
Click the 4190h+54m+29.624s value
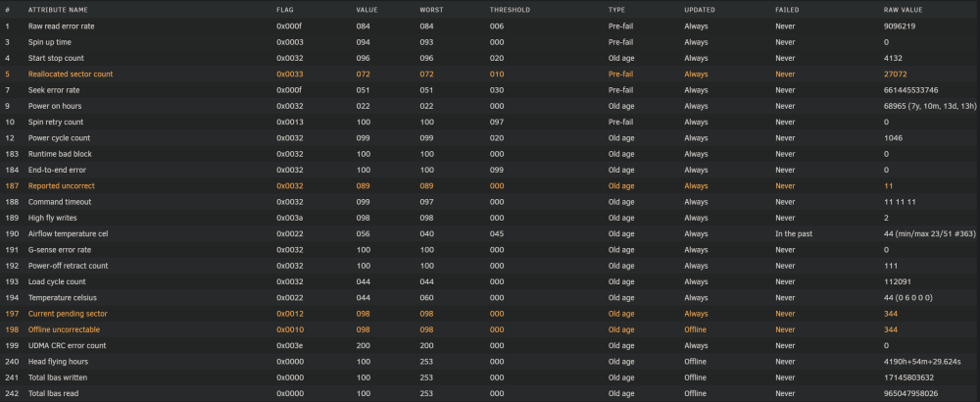click(x=922, y=362)
